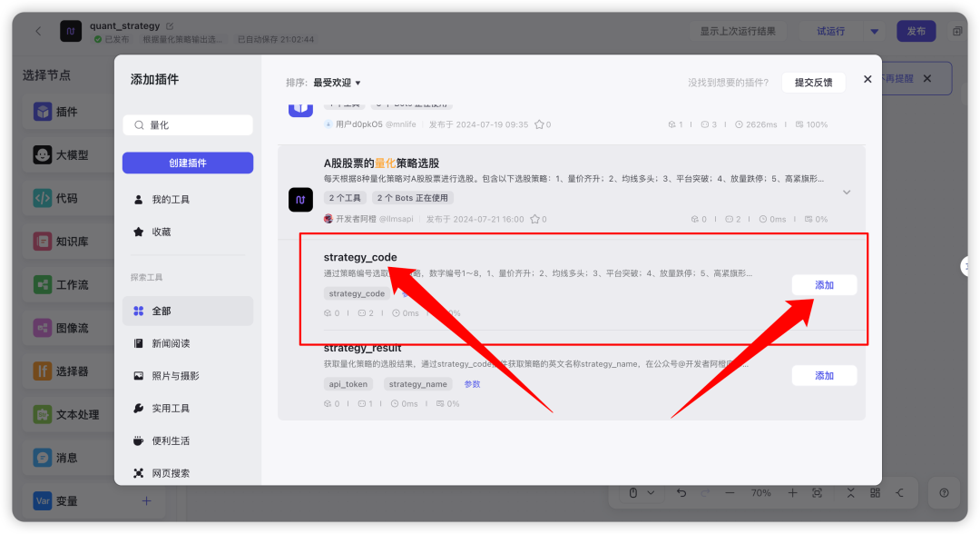Click the 提交反馈 button
Viewport: 980px width, 534px height.
pyautogui.click(x=813, y=83)
